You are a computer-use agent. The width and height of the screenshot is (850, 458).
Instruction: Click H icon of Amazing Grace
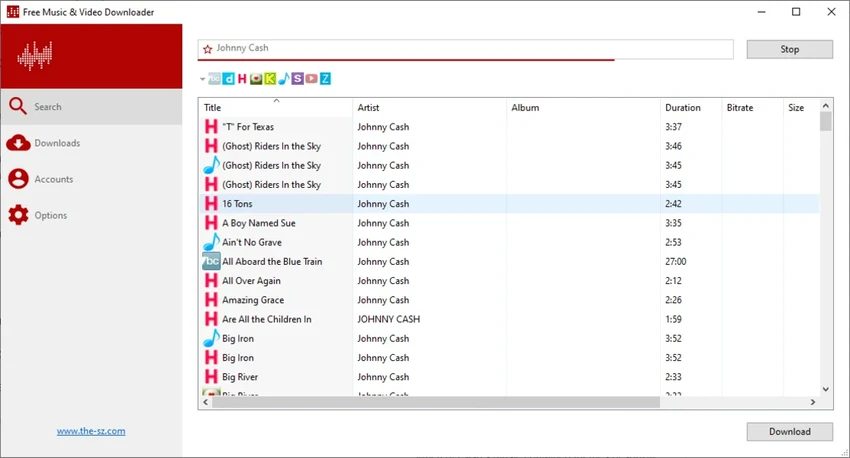211,300
